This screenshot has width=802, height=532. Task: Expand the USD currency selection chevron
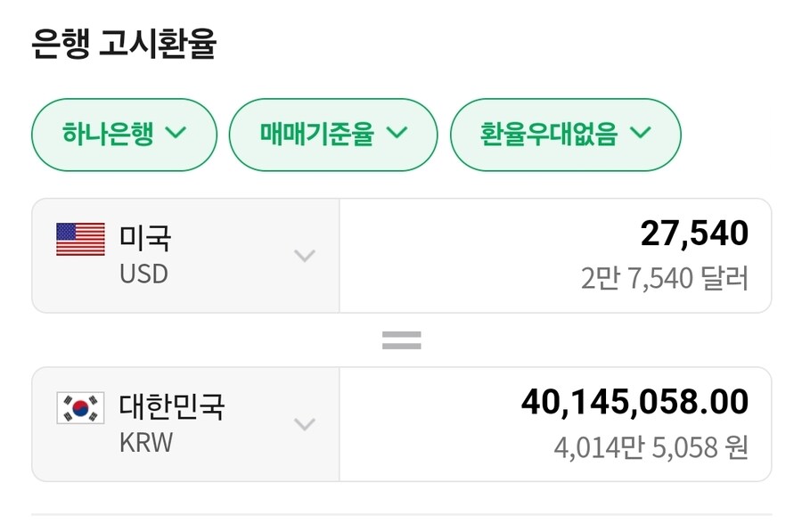coord(307,254)
